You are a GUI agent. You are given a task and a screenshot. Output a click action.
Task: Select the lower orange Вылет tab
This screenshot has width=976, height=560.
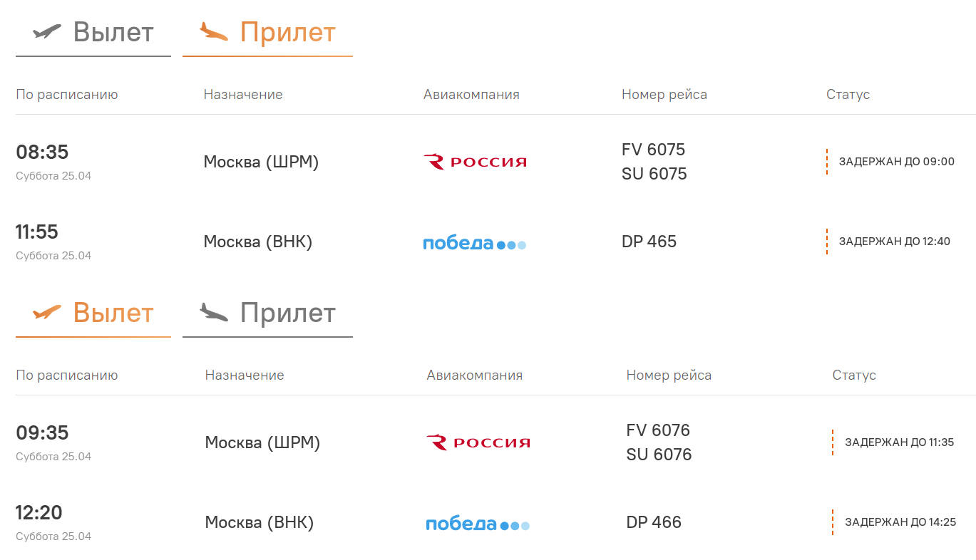[x=113, y=313]
